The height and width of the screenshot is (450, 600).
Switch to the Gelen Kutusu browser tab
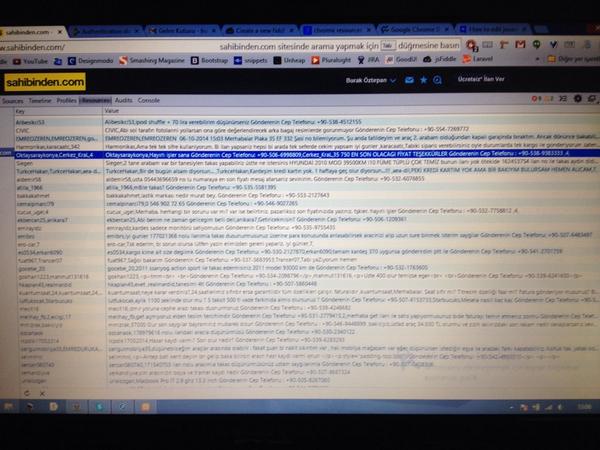181,31
